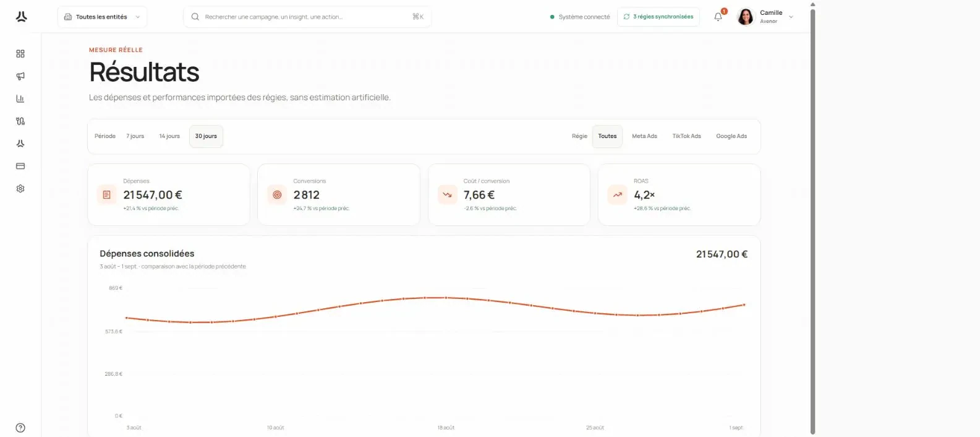Click the ROAS upward trend icon
This screenshot has width=980, height=437.
point(617,195)
